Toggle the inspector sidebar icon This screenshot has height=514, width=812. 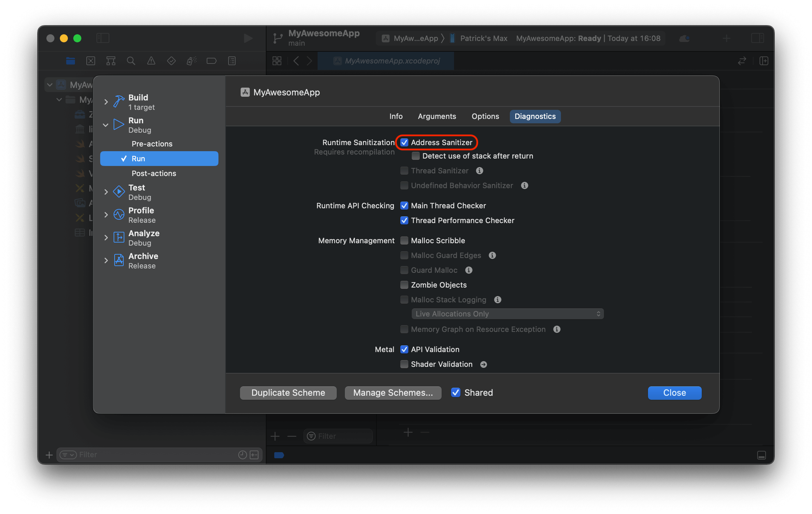[757, 38]
